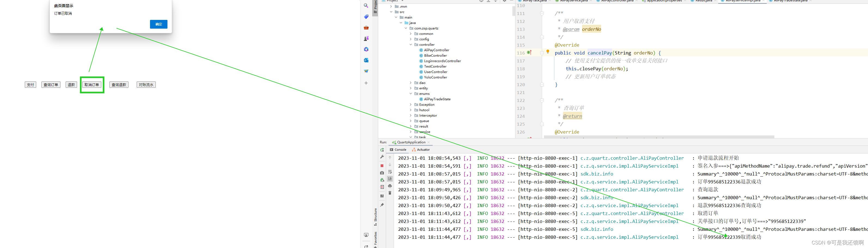The width and height of the screenshot is (868, 248).
Task: Select YoloController in project tree
Action: [x=435, y=77]
